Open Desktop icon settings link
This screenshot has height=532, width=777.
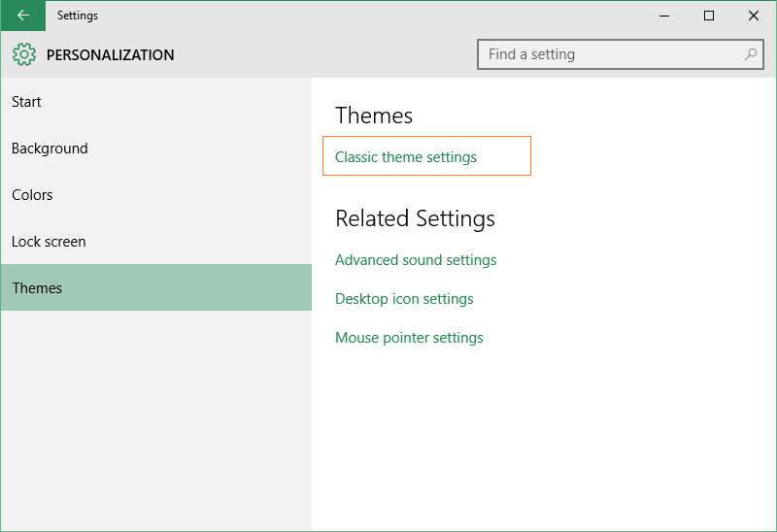[404, 299]
